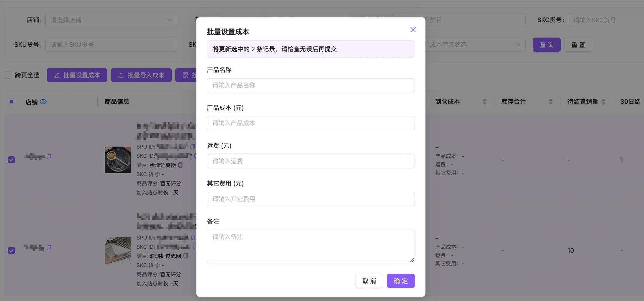Copy the shop name in 油烟机过滤网 row
The width and height of the screenshot is (644, 301).
click(49, 248)
